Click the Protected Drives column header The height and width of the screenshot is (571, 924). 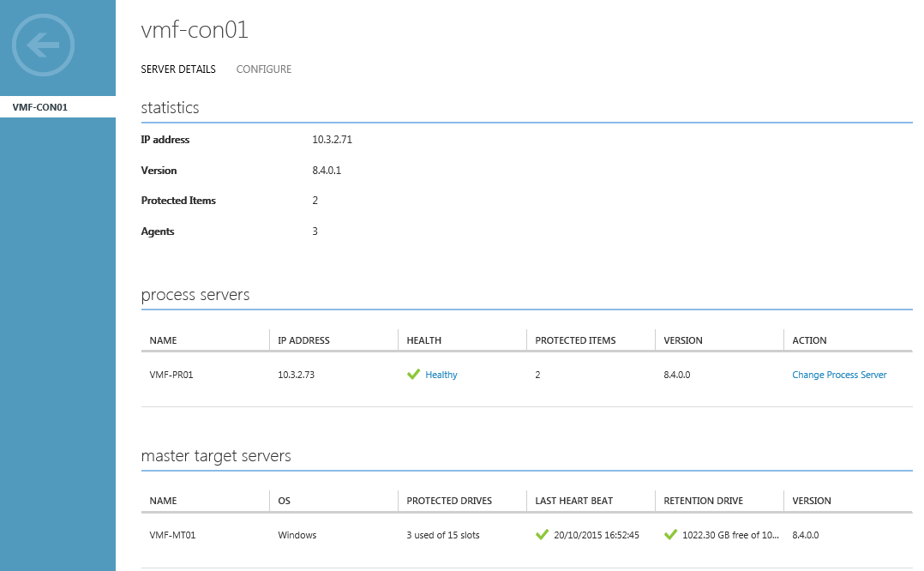pyautogui.click(x=449, y=501)
